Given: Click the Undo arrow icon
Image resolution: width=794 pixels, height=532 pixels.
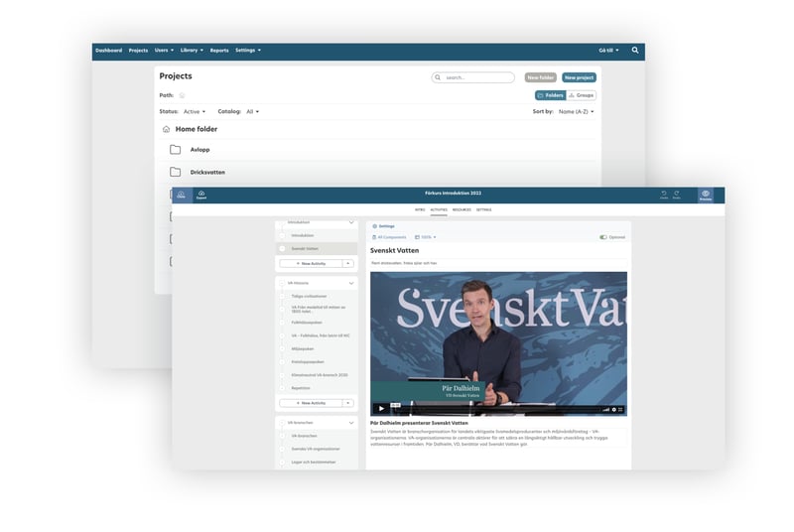Looking at the screenshot, I should pyautogui.click(x=664, y=195).
